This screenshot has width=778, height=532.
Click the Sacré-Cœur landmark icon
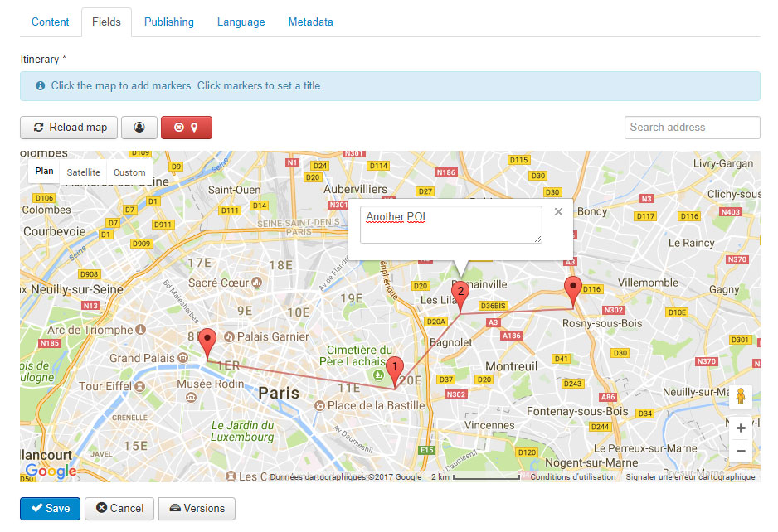pos(257,283)
